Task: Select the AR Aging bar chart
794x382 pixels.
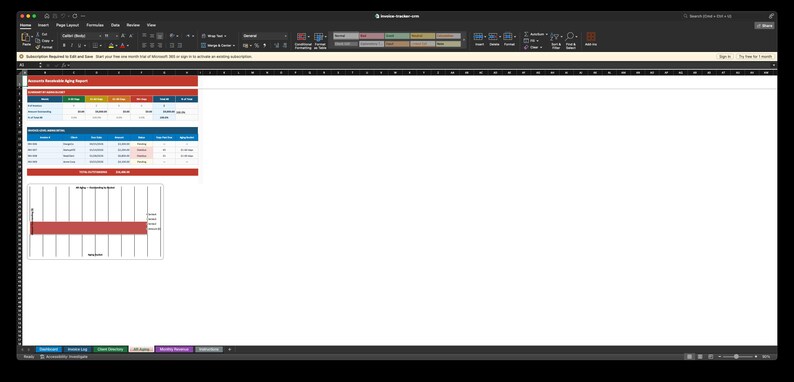Action: click(x=95, y=221)
